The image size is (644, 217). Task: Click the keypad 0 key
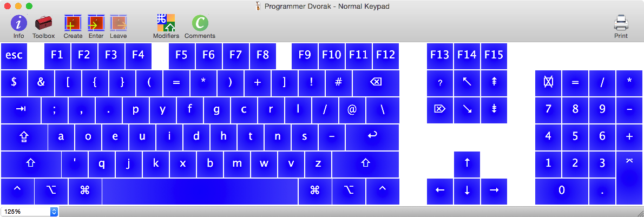[562, 192]
